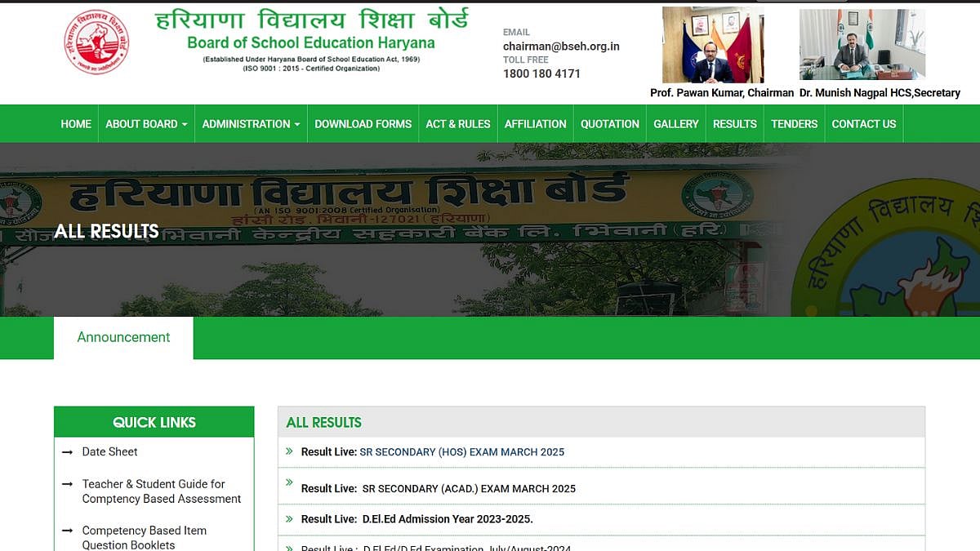Click the chairman@bseh.org.in email address

[561, 47]
